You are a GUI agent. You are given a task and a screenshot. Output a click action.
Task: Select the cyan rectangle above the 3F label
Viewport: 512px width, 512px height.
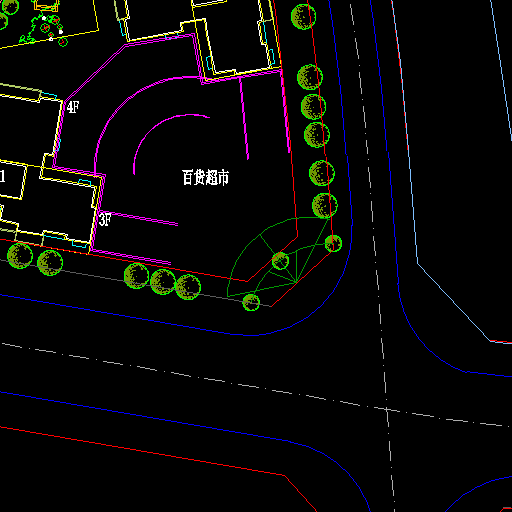click(x=85, y=182)
